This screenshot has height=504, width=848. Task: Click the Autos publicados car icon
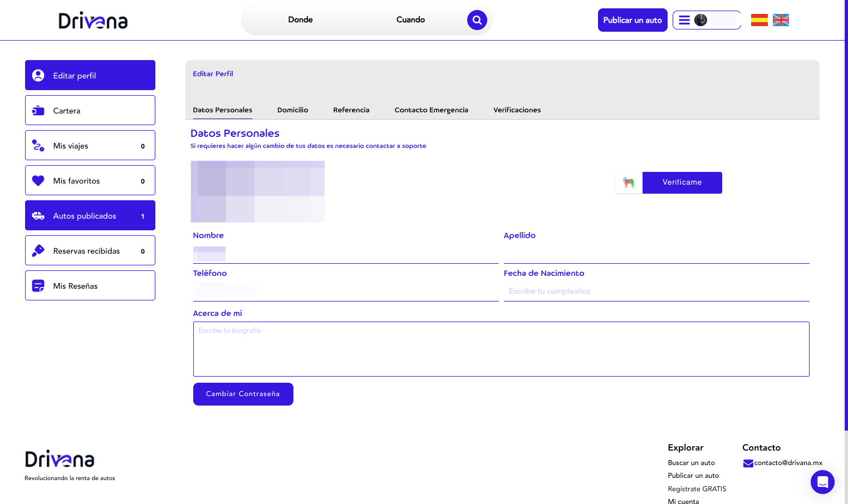[x=38, y=216]
